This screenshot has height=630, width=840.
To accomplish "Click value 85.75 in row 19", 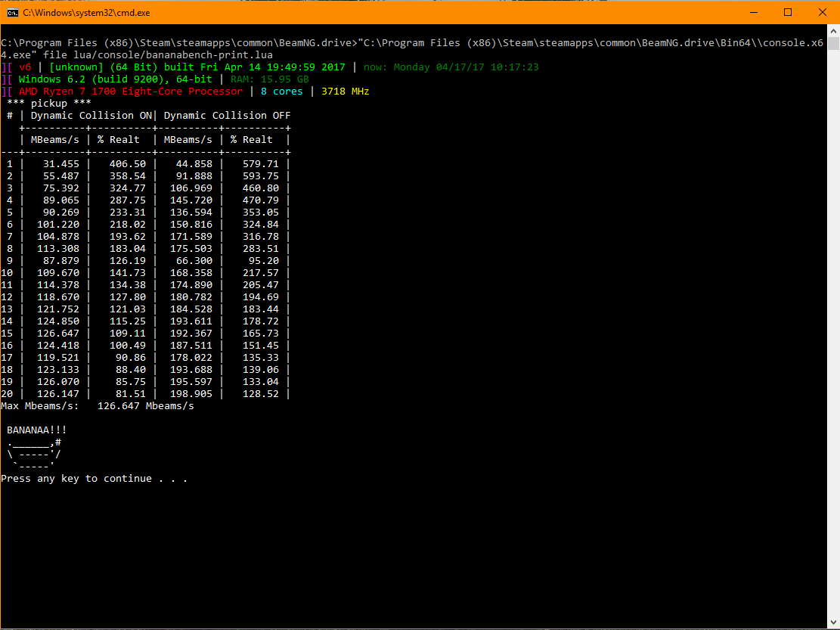I will tap(131, 382).
